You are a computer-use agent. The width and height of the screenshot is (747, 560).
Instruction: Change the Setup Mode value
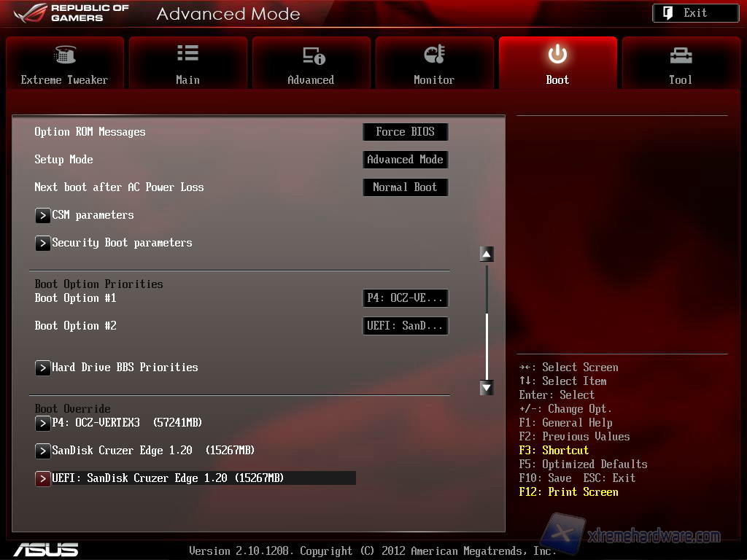point(405,160)
